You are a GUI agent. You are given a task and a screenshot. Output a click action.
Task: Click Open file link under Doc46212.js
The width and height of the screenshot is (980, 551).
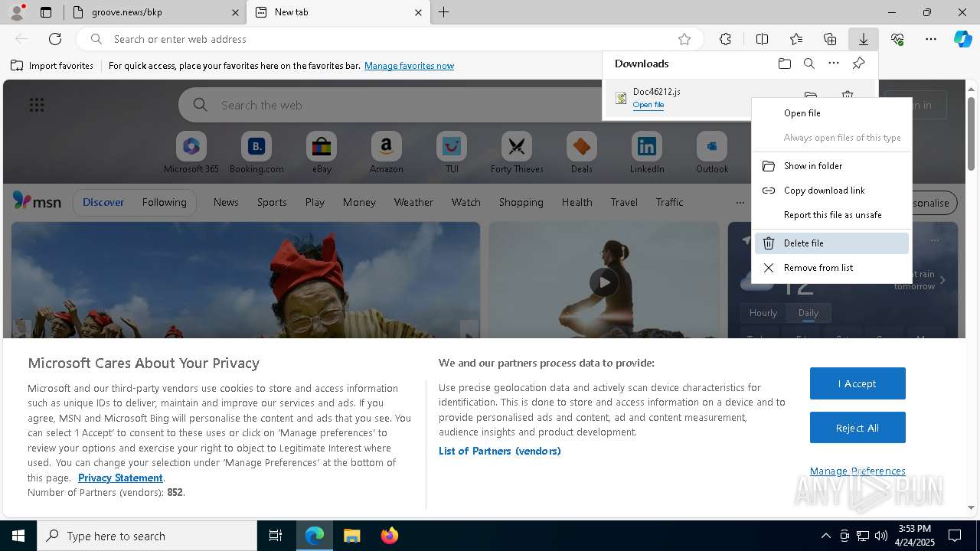(x=648, y=105)
